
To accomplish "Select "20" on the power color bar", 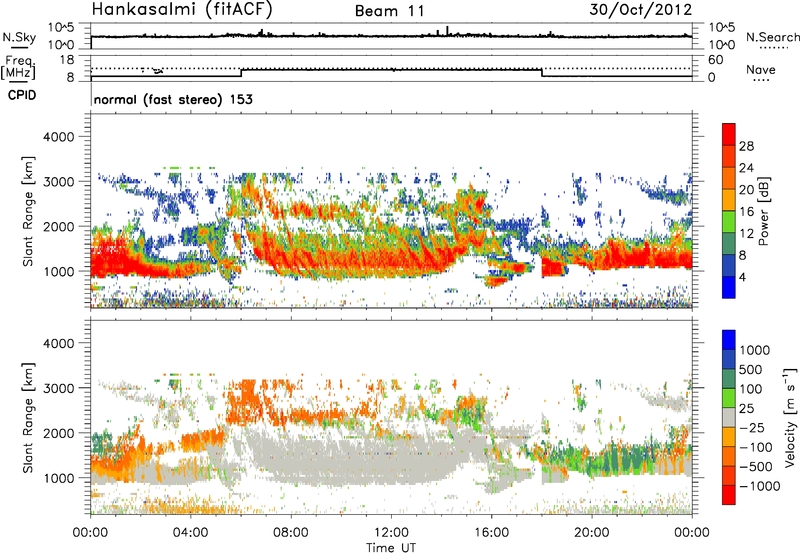I will [x=746, y=190].
